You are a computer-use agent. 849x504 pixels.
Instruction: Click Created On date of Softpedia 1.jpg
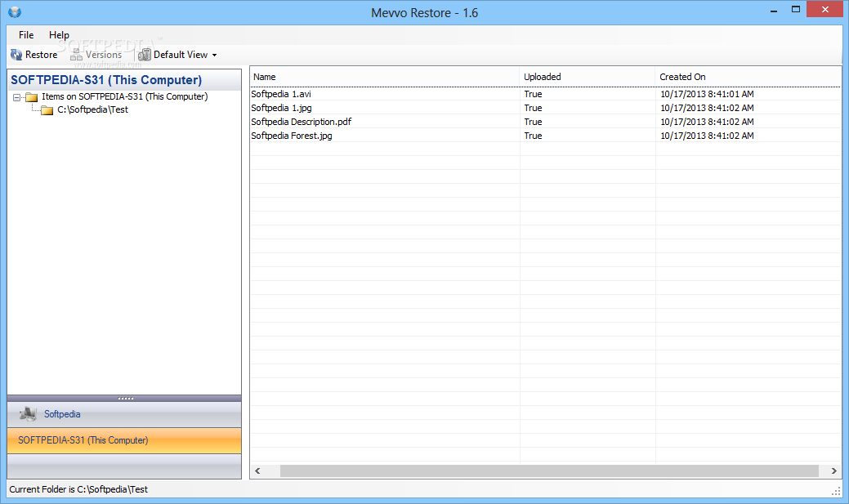[x=707, y=108]
